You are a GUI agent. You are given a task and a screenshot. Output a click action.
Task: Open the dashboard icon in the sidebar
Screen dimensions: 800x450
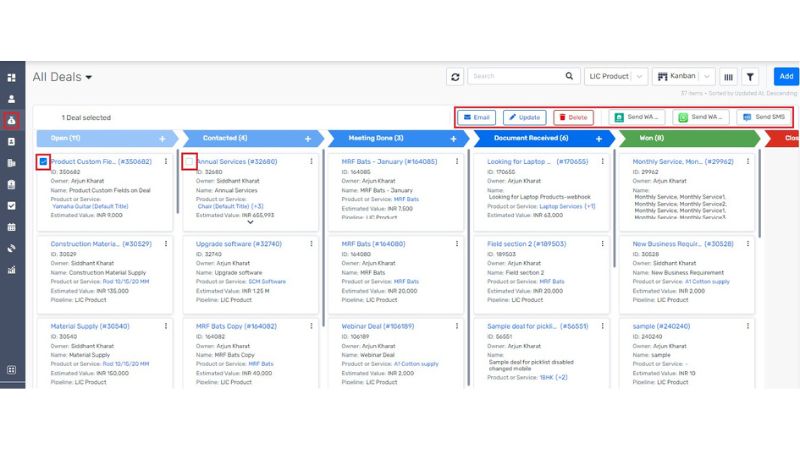[x=11, y=78]
